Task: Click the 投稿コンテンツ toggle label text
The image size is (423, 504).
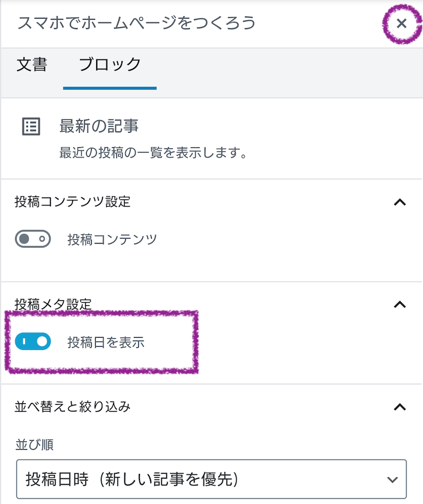Action: (x=112, y=240)
